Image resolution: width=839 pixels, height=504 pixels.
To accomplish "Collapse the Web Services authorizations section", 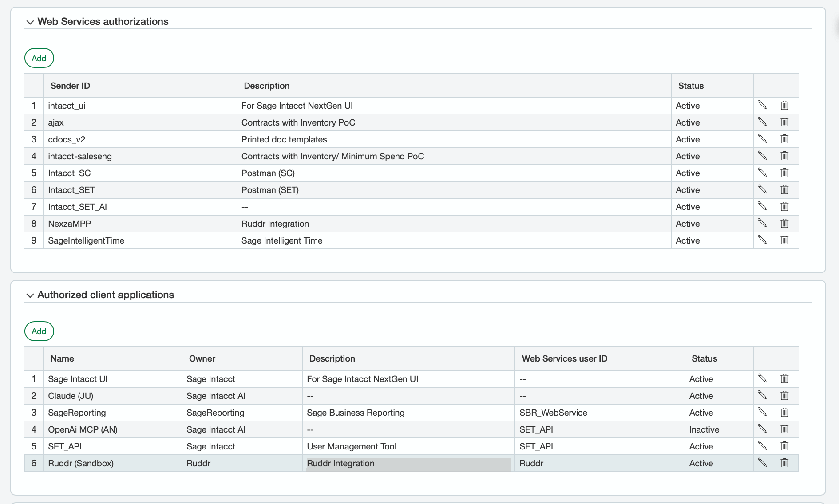I will coord(30,22).
